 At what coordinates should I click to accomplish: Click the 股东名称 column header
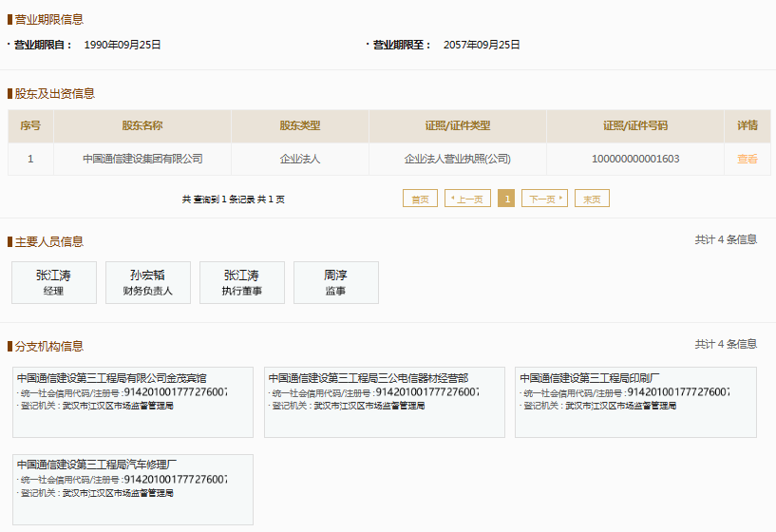[142, 125]
